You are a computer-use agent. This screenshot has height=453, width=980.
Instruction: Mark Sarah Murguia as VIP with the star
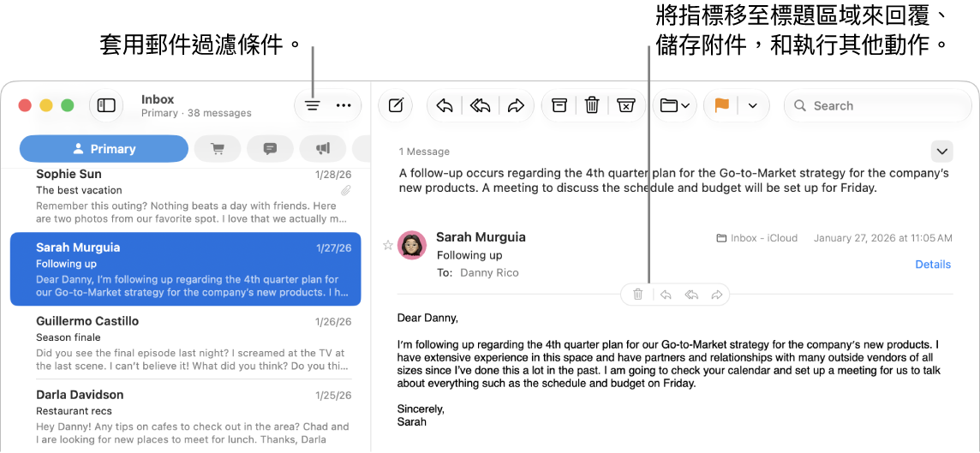[x=387, y=246]
